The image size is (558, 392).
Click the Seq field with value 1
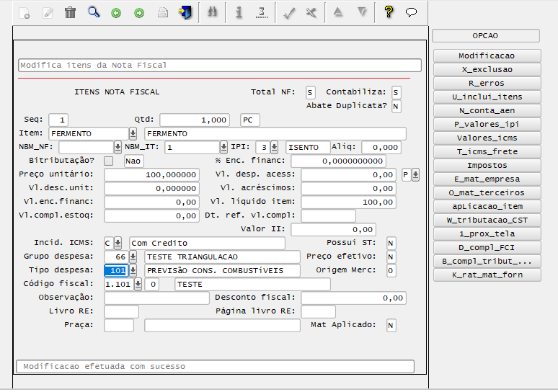58,120
